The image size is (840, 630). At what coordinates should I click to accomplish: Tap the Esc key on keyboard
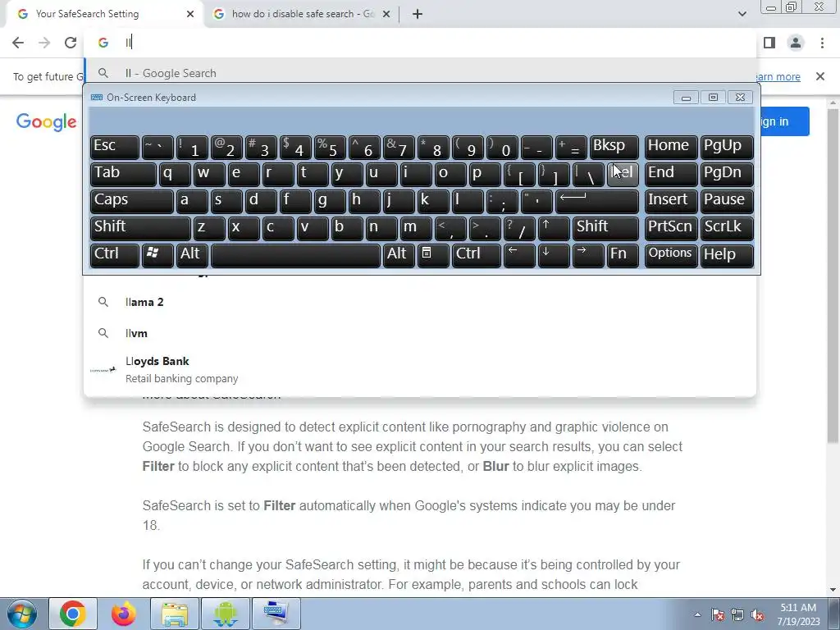(115, 146)
